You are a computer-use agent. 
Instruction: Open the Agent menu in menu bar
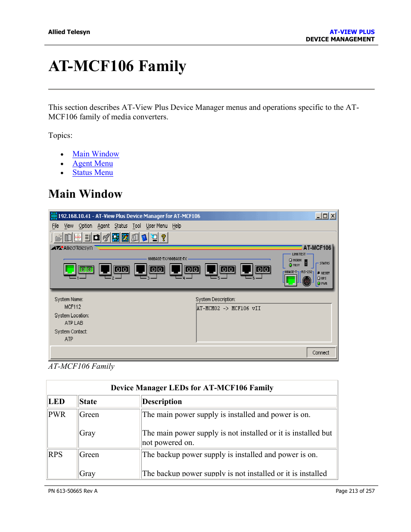click(103, 226)
